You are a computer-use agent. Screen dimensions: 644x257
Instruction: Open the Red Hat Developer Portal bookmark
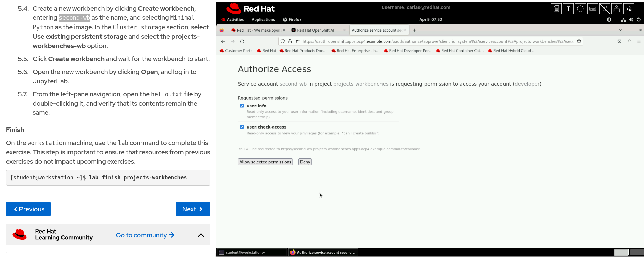click(408, 51)
